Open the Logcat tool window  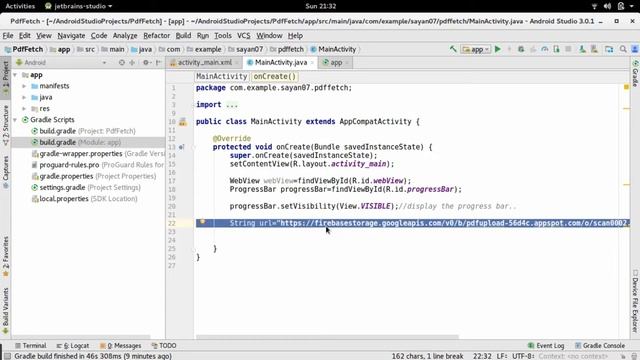tap(73, 345)
